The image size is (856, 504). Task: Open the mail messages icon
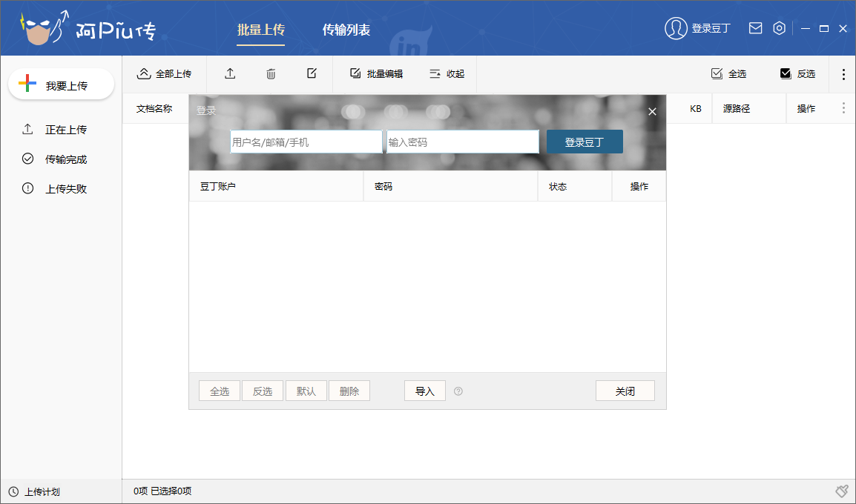click(756, 28)
